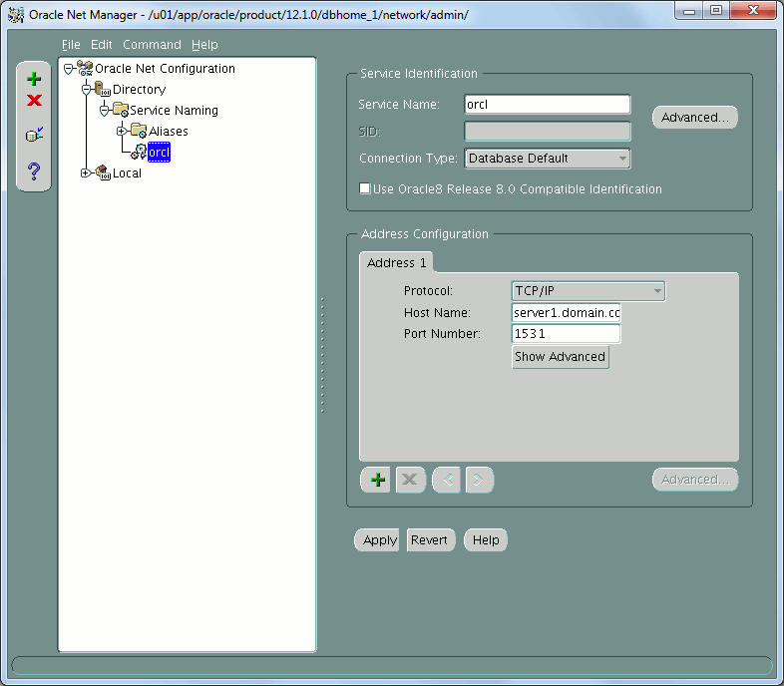Image resolution: width=784 pixels, height=686 pixels.
Task: Collapse the Oracle Net Configuration root node
Action: [x=69, y=69]
